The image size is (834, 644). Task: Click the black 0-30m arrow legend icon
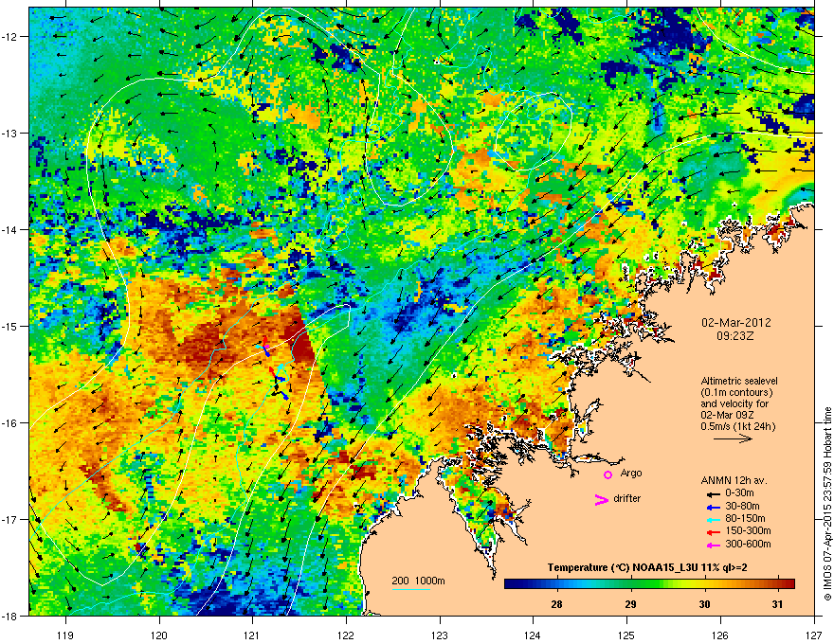click(713, 493)
